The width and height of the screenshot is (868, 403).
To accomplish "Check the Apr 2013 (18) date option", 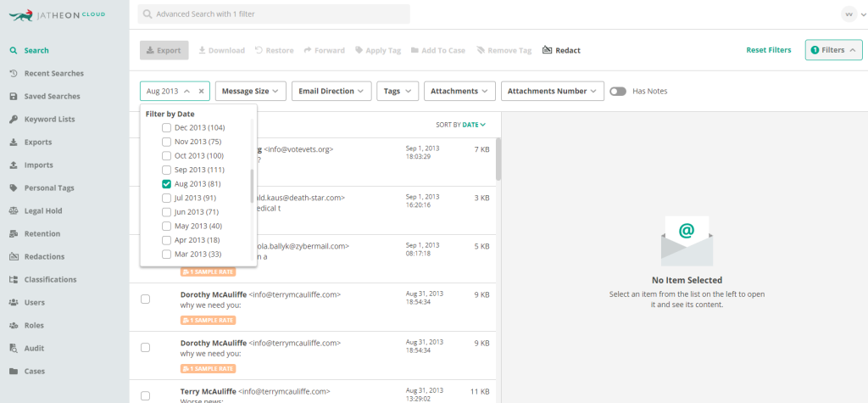I will tap(166, 240).
